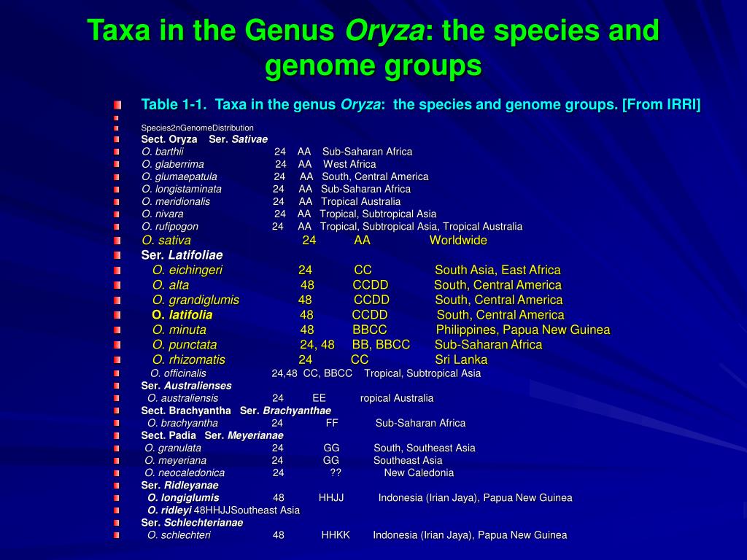Screen dimensions: 747x560
Task: Select the 'Sect. Padia Ser. Meyerianae' heading
Action: tap(212, 436)
